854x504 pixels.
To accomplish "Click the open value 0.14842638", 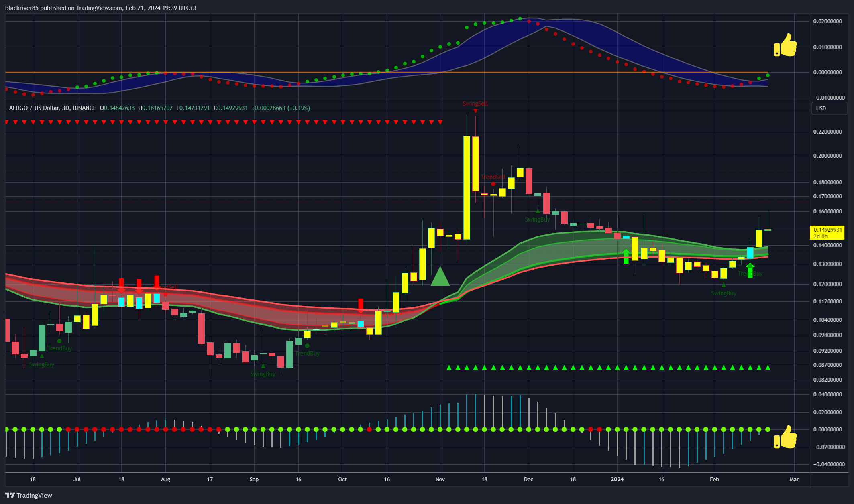I will [119, 108].
